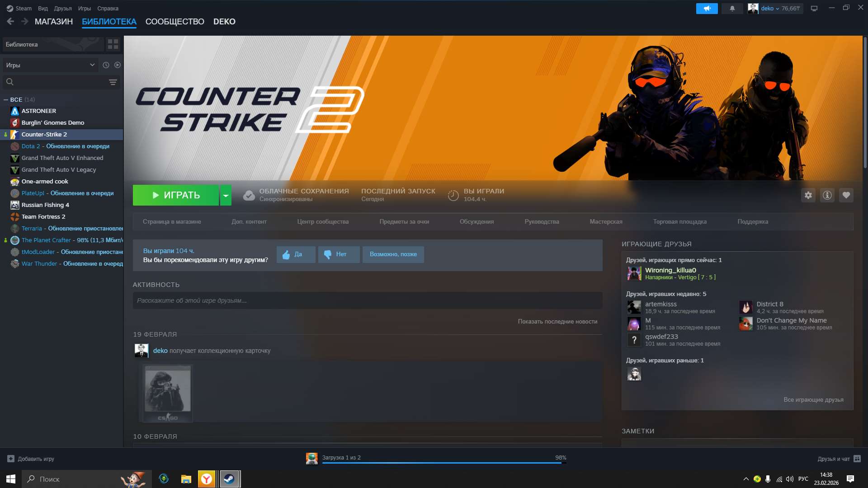This screenshot has width=868, height=488.
Task: Switch library to grid view icon
Action: tap(113, 44)
